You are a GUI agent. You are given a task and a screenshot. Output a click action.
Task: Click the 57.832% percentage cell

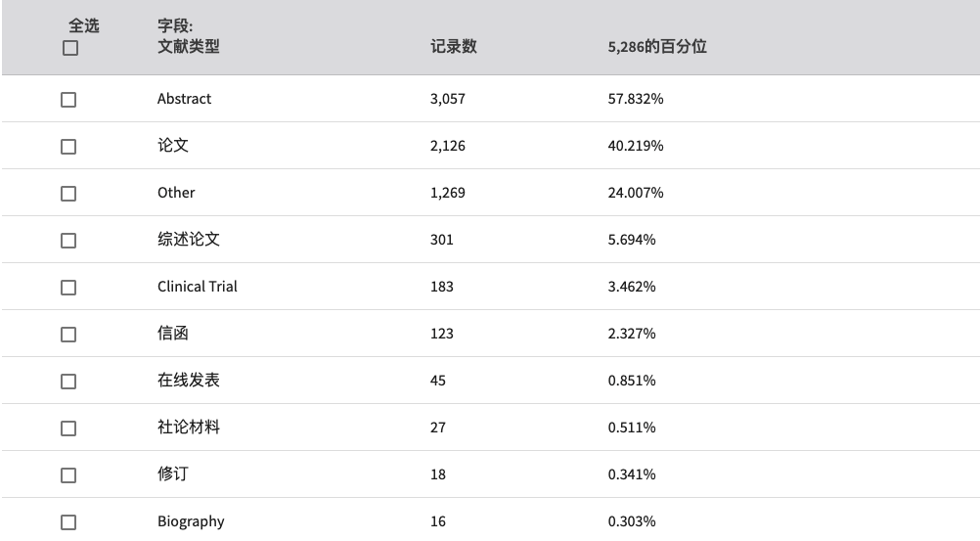(x=636, y=99)
